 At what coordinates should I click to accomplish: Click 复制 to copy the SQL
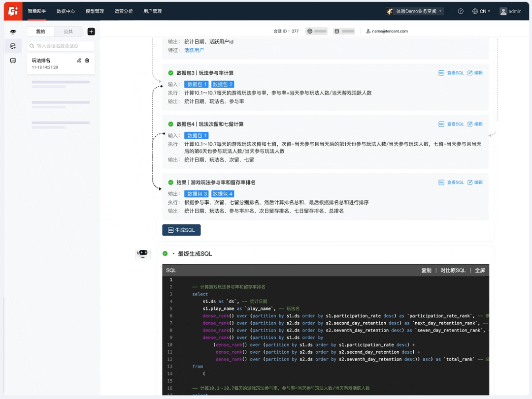point(426,270)
